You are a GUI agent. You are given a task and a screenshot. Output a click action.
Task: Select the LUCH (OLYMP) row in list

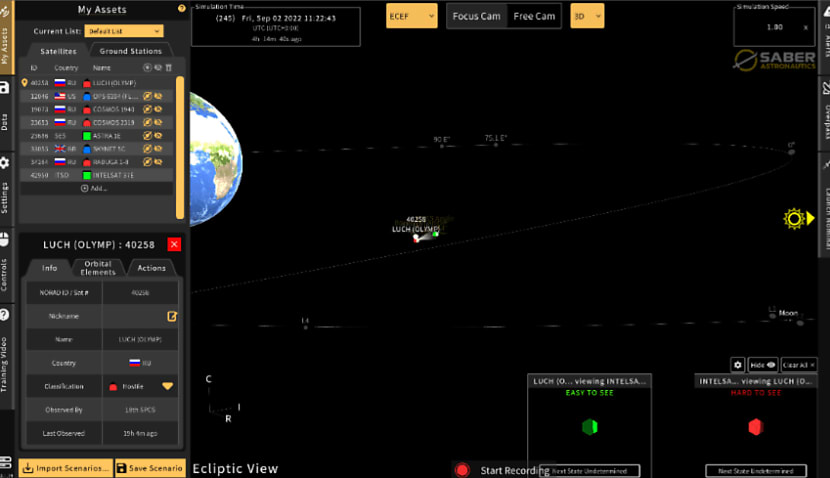[x=96, y=83]
